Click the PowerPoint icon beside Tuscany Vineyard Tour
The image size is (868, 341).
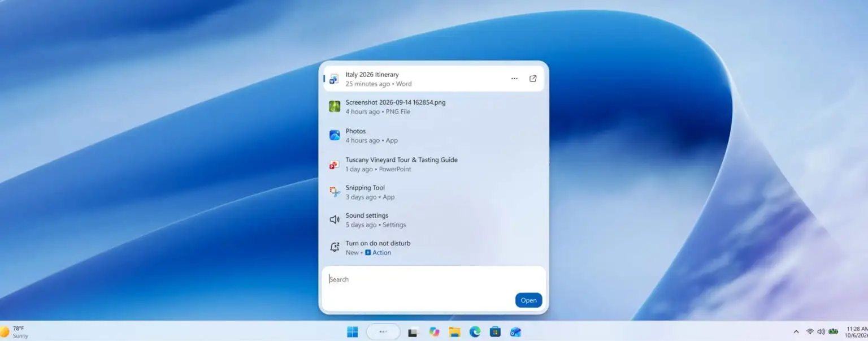tap(335, 165)
